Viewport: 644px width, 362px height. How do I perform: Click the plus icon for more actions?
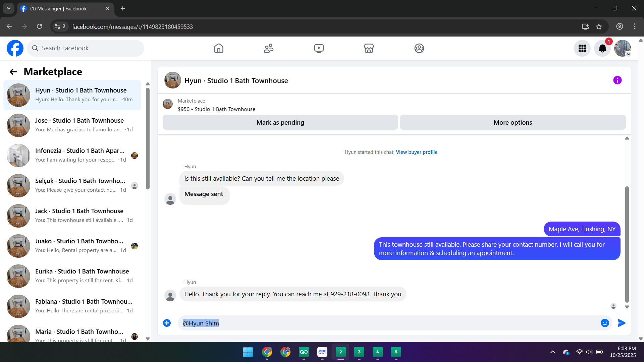[x=167, y=323]
